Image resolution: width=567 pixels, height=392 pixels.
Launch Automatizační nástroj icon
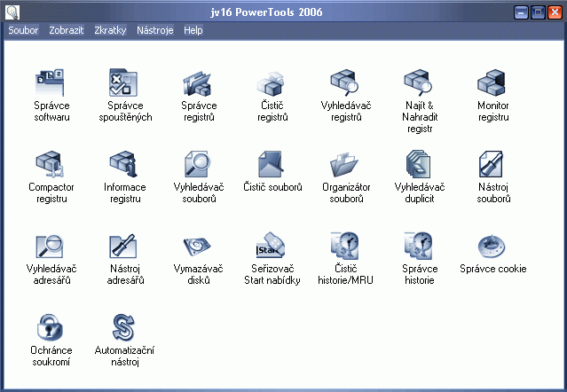pos(123,327)
